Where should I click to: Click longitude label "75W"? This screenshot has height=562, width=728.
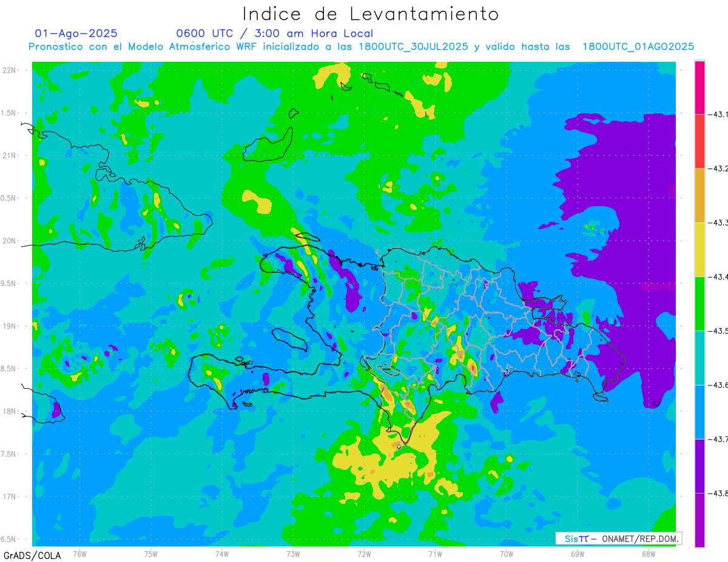pyautogui.click(x=151, y=553)
